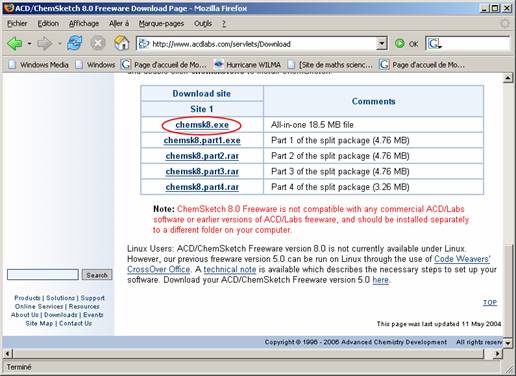The width and height of the screenshot is (516, 376).
Task: Download chemsk8.part4.rar
Action: (202, 187)
